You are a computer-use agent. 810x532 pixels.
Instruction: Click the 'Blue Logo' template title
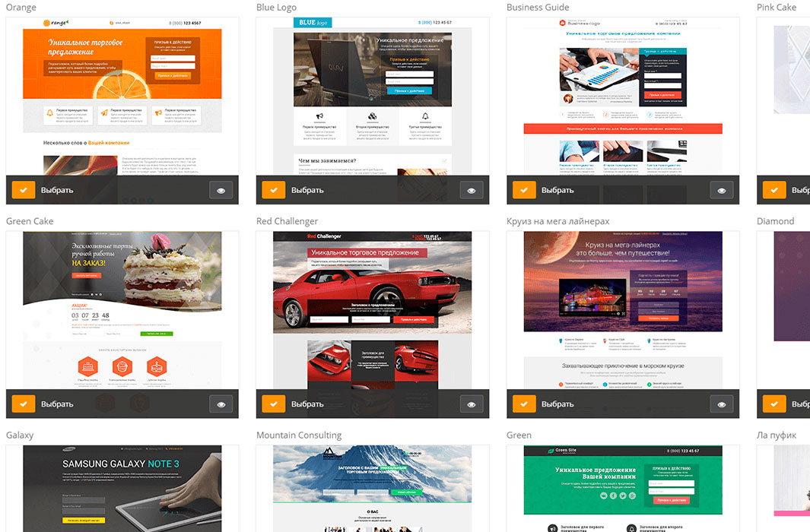(276, 8)
